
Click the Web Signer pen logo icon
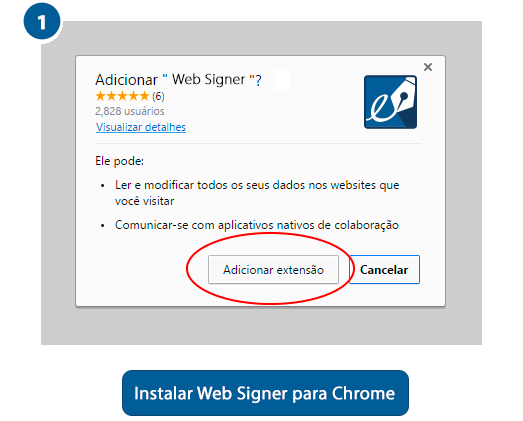[x=390, y=102]
